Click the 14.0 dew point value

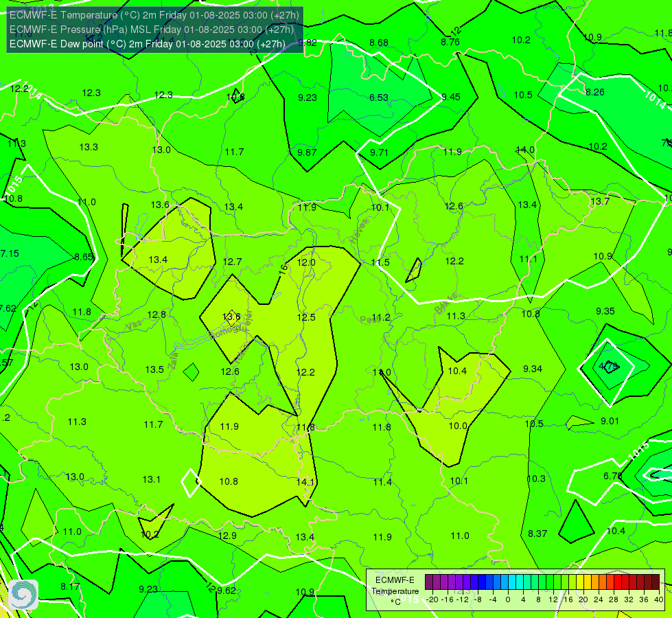pyautogui.click(x=525, y=150)
